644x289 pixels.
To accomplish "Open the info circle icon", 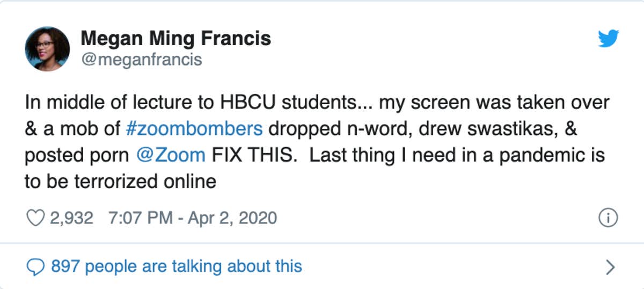I will click(x=608, y=218).
